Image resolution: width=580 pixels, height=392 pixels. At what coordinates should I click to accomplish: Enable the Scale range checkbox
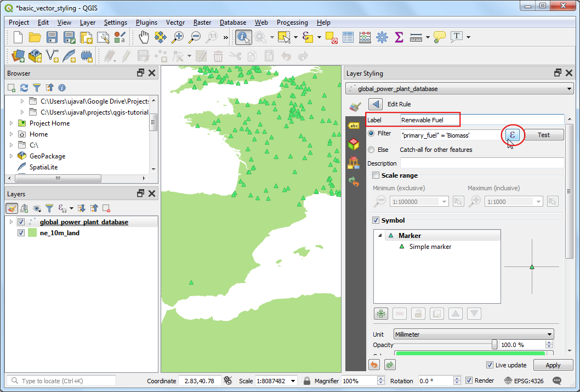coord(376,175)
